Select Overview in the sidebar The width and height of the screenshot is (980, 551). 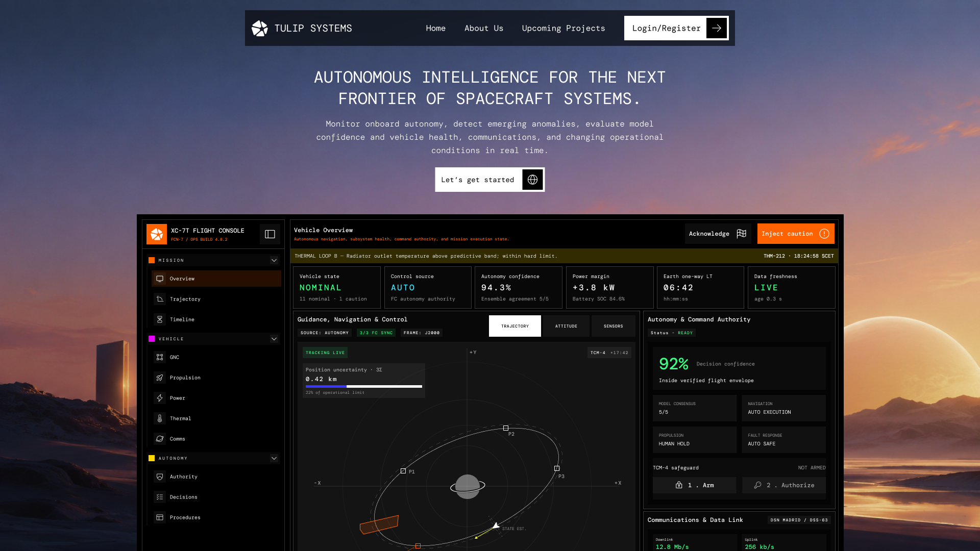[x=216, y=279]
